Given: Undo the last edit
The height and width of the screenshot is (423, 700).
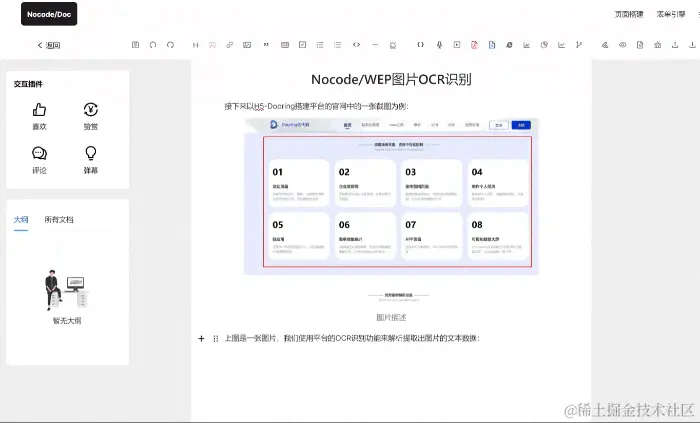Looking at the screenshot, I should (x=153, y=45).
